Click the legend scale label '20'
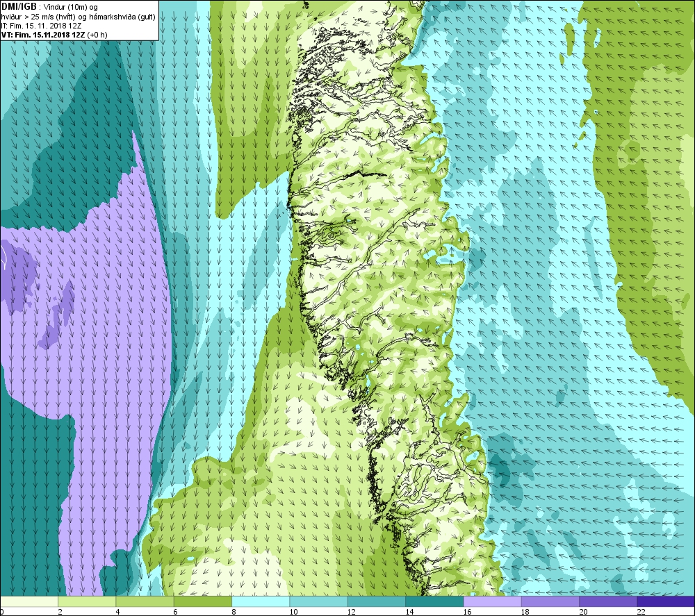 583,612
